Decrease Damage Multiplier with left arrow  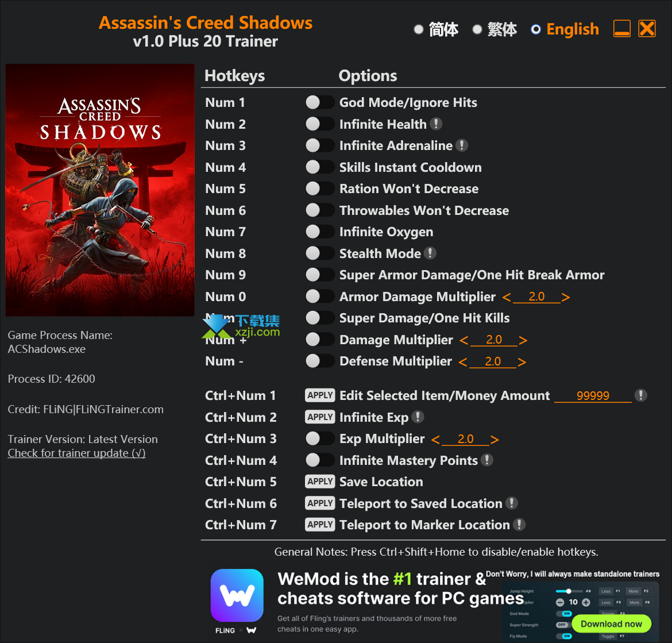(464, 340)
